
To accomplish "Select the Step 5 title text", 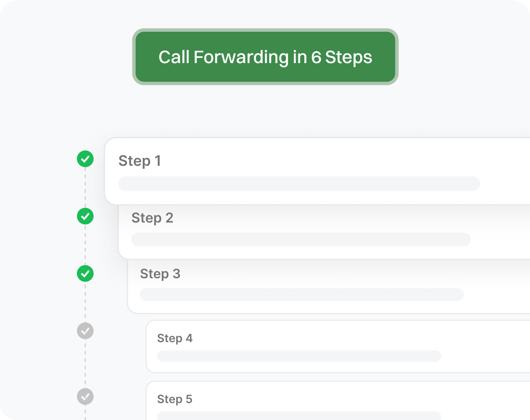I will click(175, 399).
